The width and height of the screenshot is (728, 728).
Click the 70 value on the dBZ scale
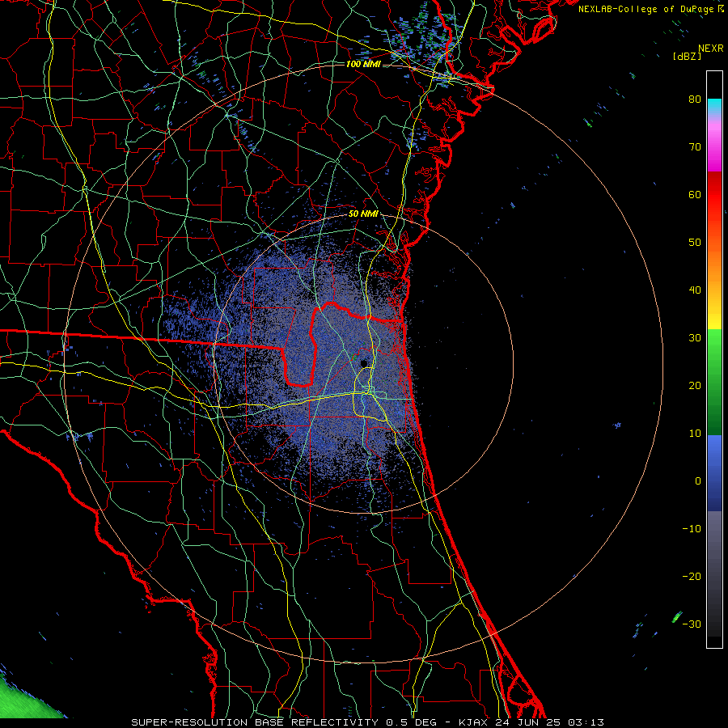[695, 146]
